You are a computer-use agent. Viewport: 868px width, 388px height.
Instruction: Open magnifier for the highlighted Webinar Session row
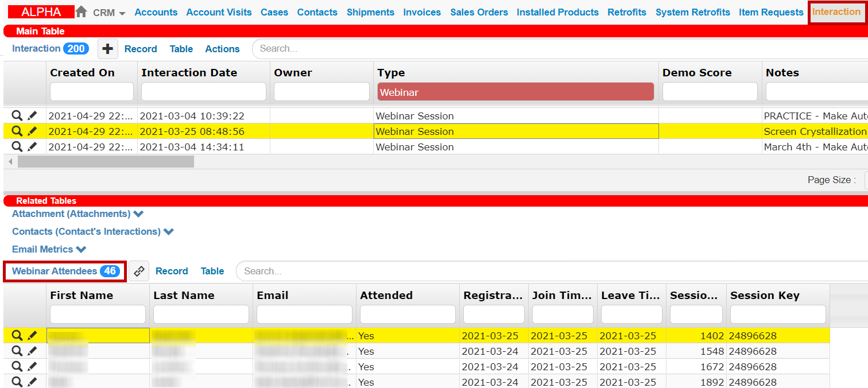coord(17,131)
